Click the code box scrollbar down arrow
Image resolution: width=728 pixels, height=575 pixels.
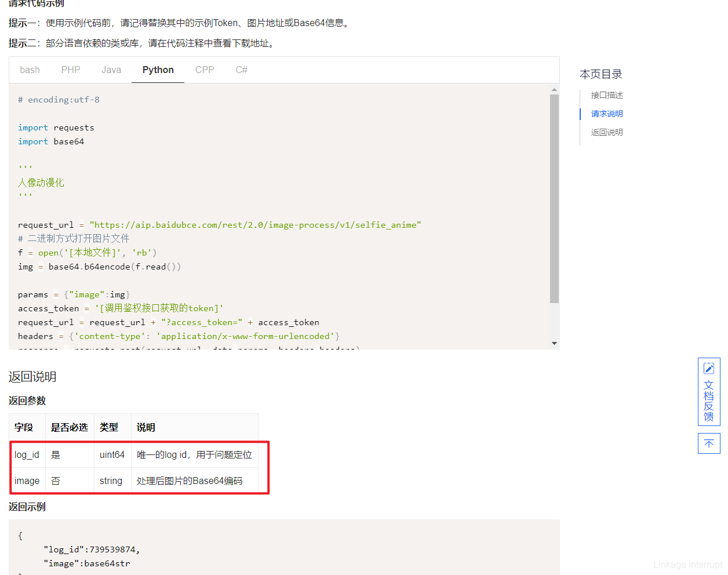coord(555,343)
